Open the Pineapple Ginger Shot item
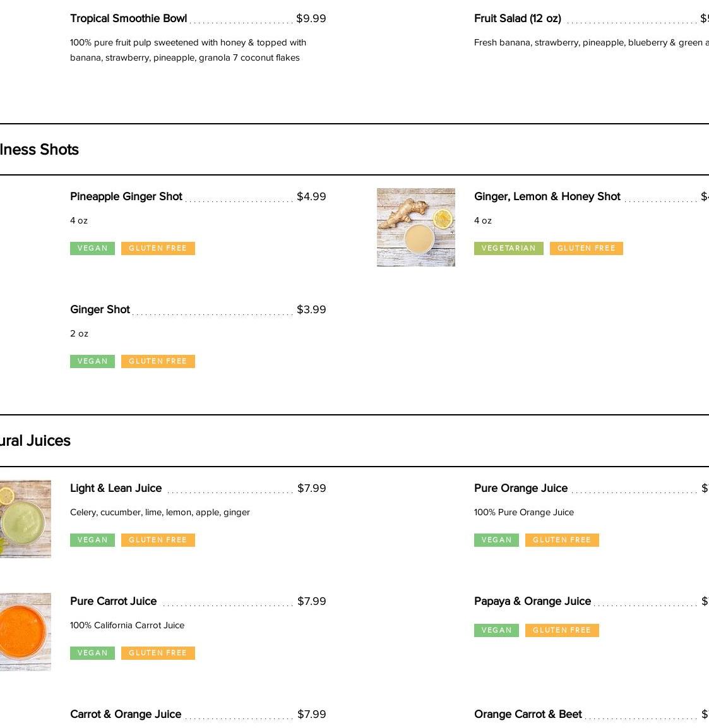Screen dimensions: 709x728 coord(126,196)
